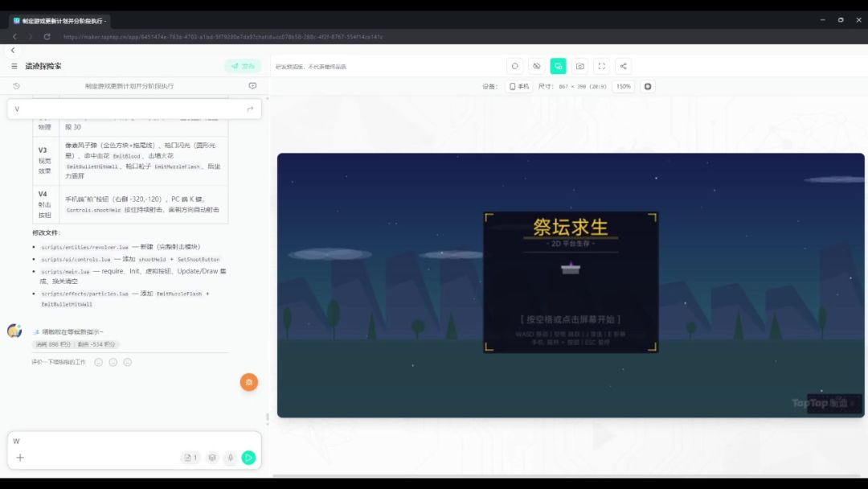The width and height of the screenshot is (868, 489).
Task: Click the fit-to-screen icon beside 150%
Action: 648,86
